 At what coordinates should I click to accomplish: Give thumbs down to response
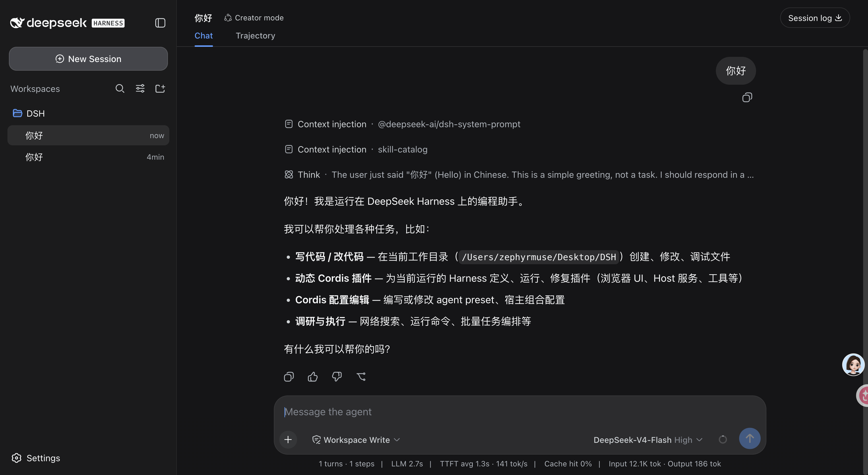pos(337,376)
